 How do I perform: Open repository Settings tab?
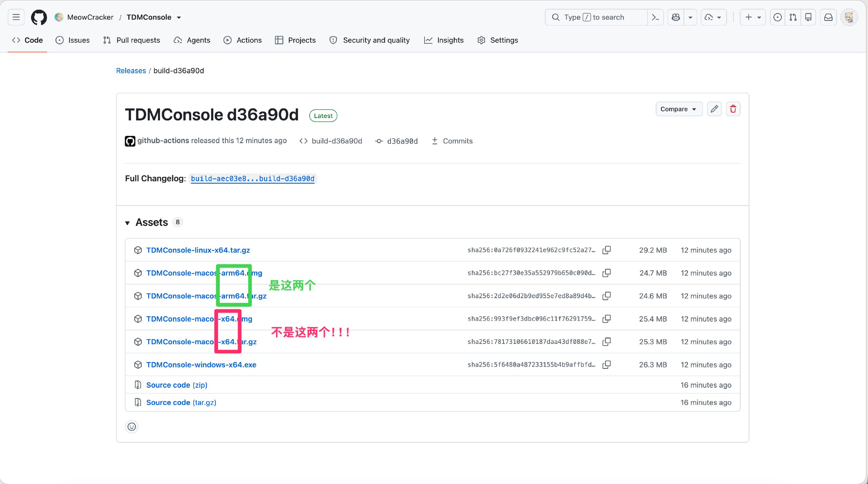pyautogui.click(x=498, y=40)
